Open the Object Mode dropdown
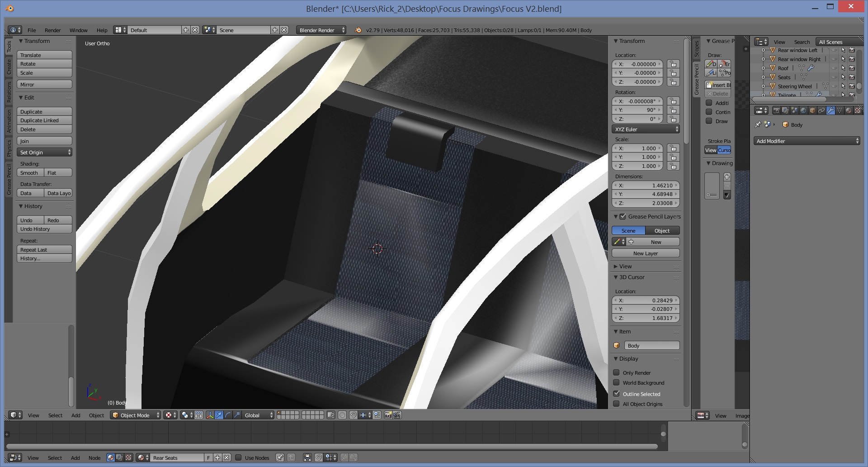This screenshot has width=868, height=467. (x=136, y=415)
